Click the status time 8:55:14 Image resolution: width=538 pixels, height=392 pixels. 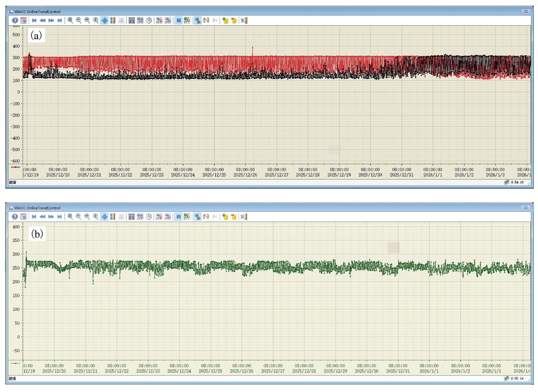click(x=517, y=378)
